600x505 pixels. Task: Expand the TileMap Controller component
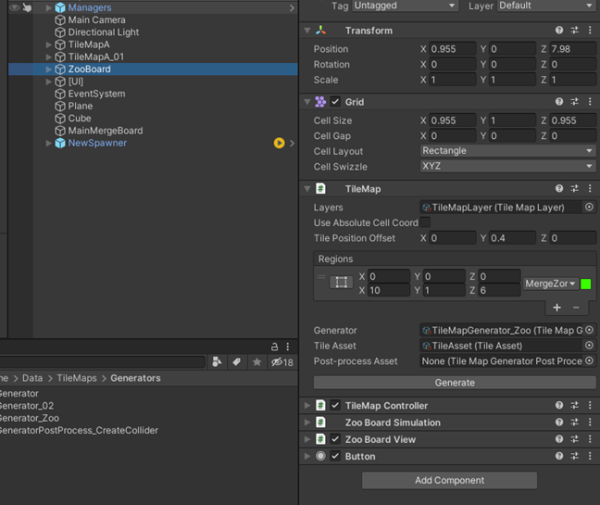click(306, 406)
